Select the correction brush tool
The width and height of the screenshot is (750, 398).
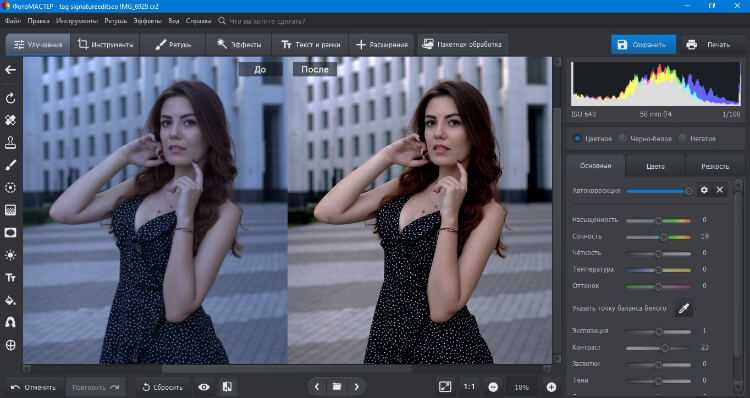11,165
